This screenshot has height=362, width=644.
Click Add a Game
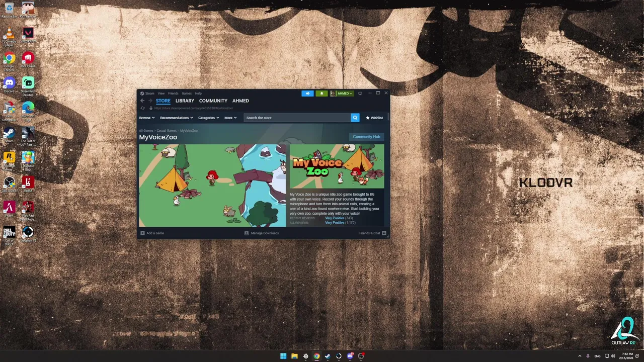coord(152,233)
